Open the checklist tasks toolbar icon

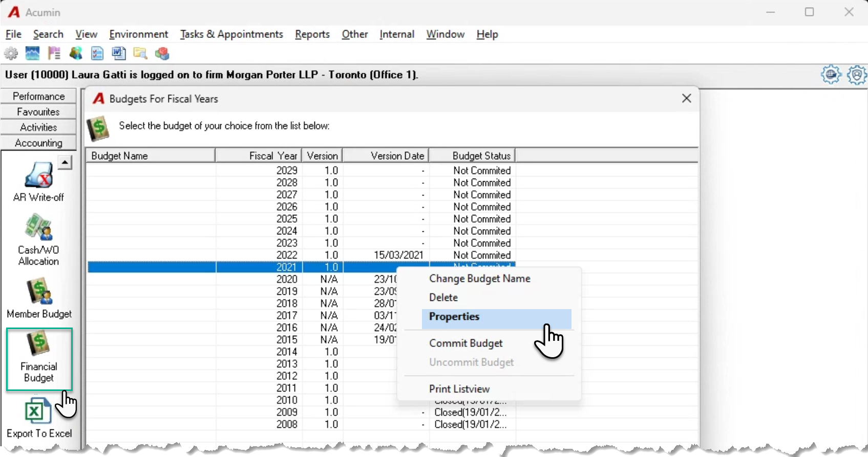point(97,53)
